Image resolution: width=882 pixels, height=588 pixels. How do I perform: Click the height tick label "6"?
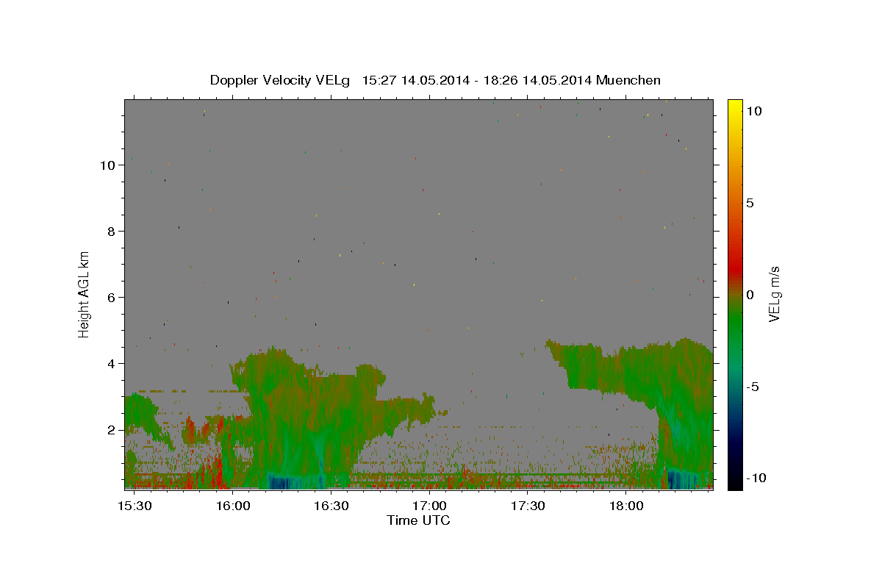click(x=112, y=298)
